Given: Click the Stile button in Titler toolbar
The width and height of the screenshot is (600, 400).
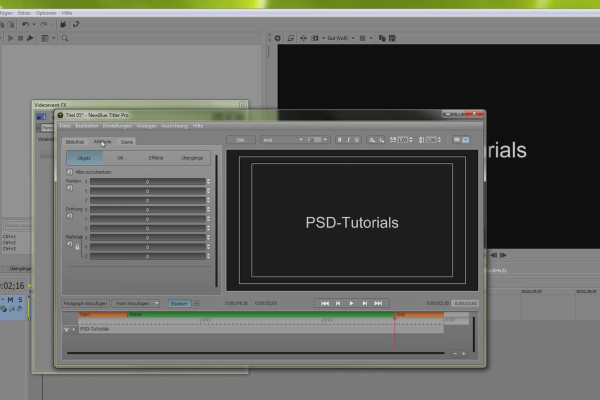Looking at the screenshot, I should (x=241, y=140).
